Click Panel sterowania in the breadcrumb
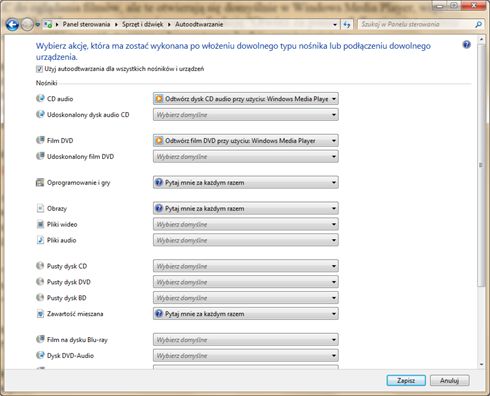The width and height of the screenshot is (490, 396). (x=86, y=24)
